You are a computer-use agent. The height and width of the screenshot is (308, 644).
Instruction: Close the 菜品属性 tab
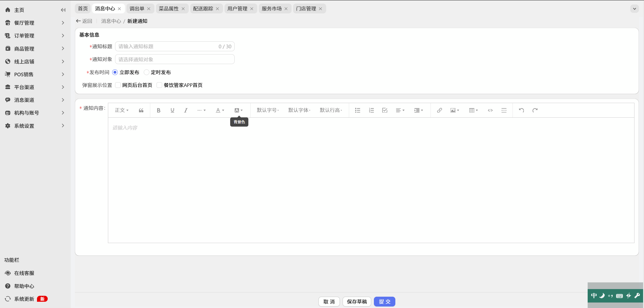click(x=183, y=9)
